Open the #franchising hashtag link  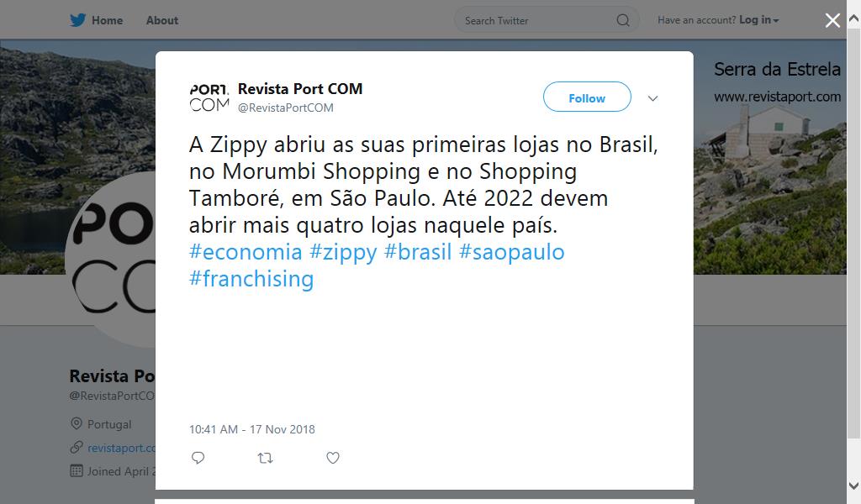tap(251, 279)
